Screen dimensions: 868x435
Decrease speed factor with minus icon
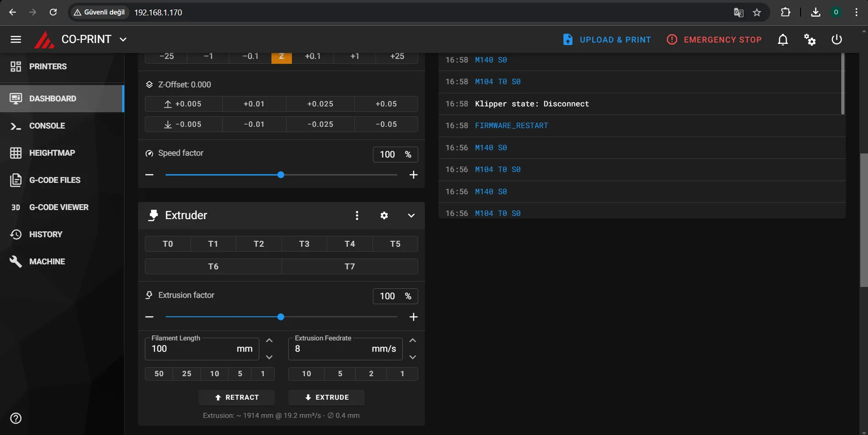[x=150, y=175]
